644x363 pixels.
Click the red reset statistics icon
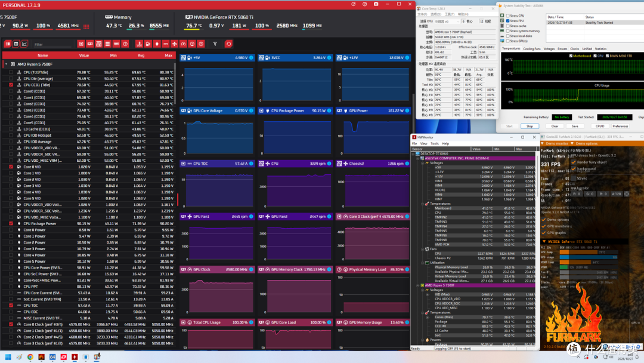click(x=229, y=44)
